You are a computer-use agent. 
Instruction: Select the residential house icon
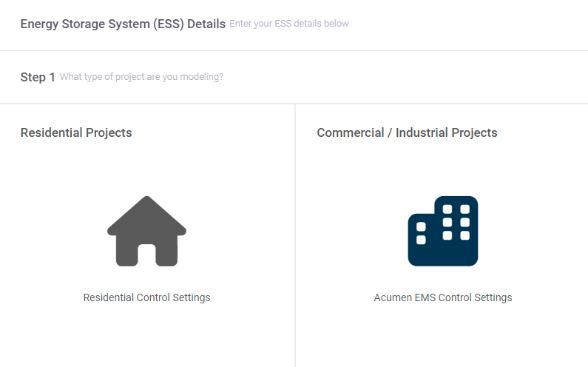(146, 231)
